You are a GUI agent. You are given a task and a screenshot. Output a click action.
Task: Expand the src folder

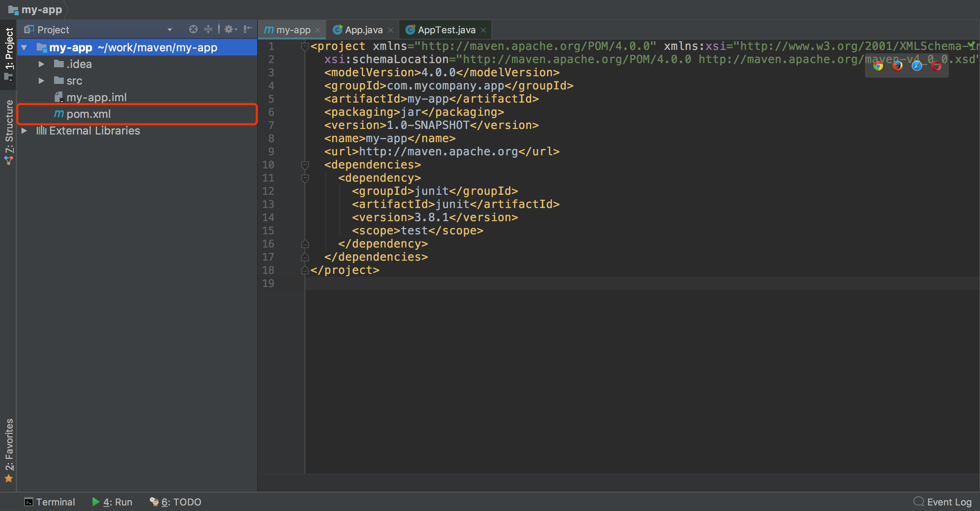41,81
